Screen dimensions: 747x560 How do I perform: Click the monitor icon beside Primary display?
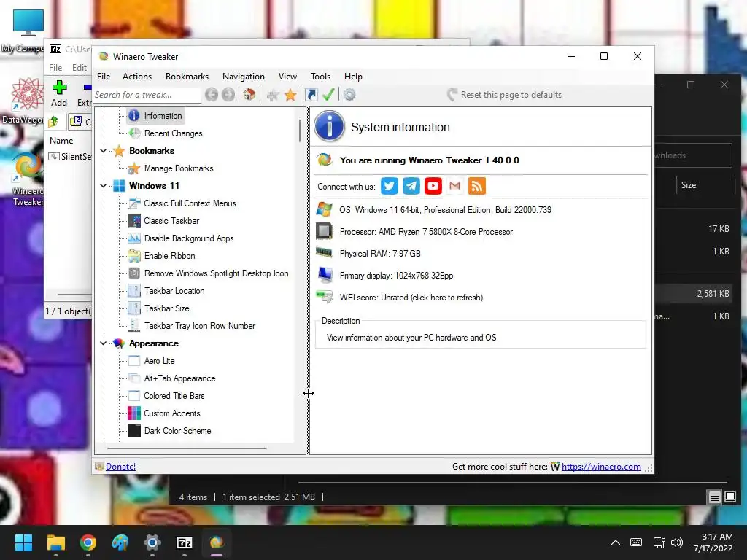point(325,275)
